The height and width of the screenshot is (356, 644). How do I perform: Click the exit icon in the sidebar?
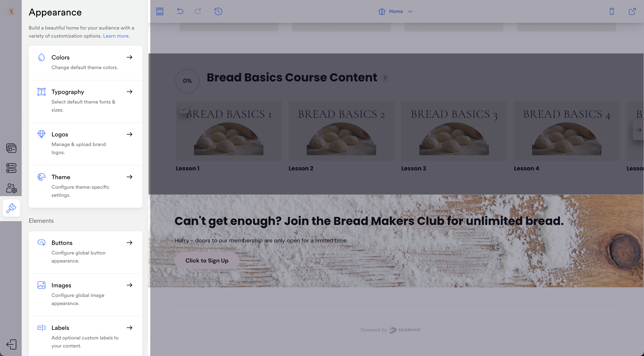[x=11, y=344]
